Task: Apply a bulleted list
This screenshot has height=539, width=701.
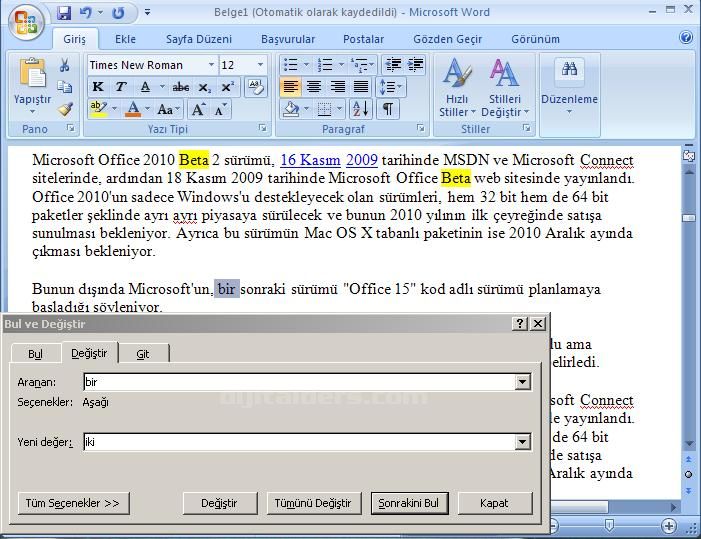Action: point(291,65)
